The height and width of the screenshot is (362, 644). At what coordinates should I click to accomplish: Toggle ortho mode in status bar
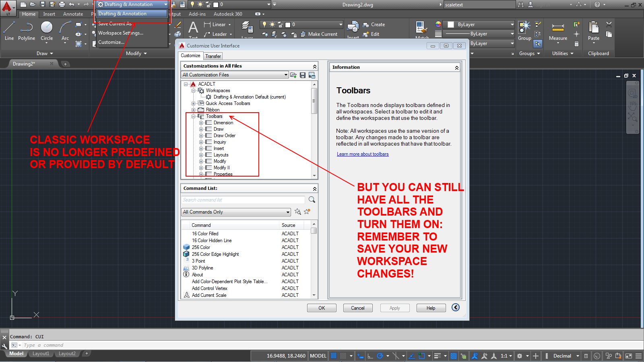[370, 356]
